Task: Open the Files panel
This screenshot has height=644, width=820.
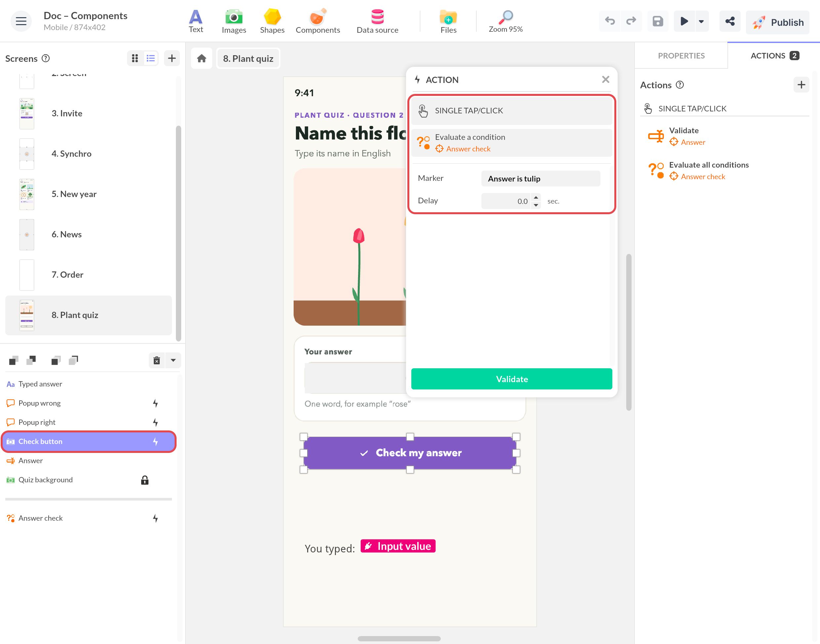Action: [x=448, y=21]
